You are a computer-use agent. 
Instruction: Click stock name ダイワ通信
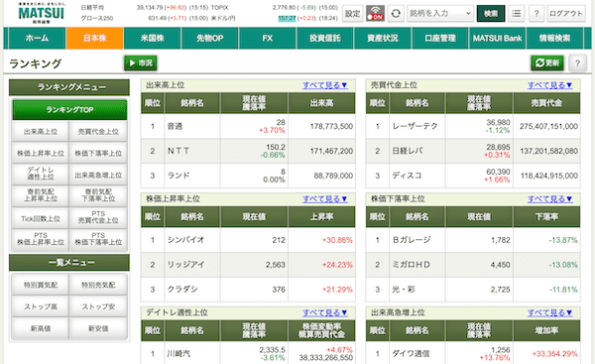[x=411, y=354]
